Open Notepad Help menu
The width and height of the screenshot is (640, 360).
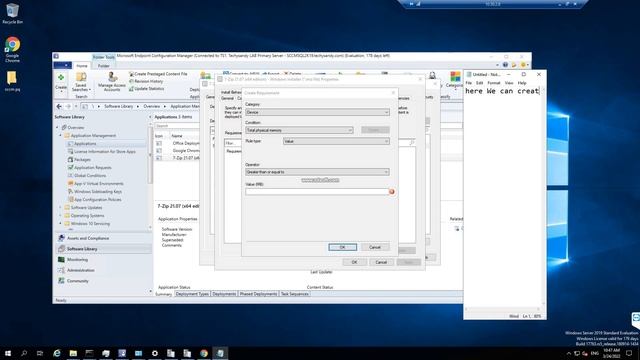point(522,83)
